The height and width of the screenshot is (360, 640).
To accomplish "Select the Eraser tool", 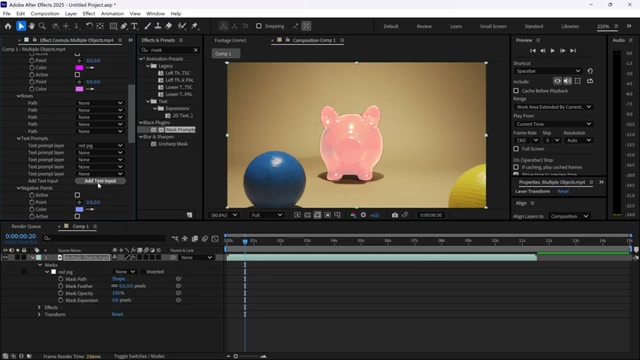I will click(169, 26).
